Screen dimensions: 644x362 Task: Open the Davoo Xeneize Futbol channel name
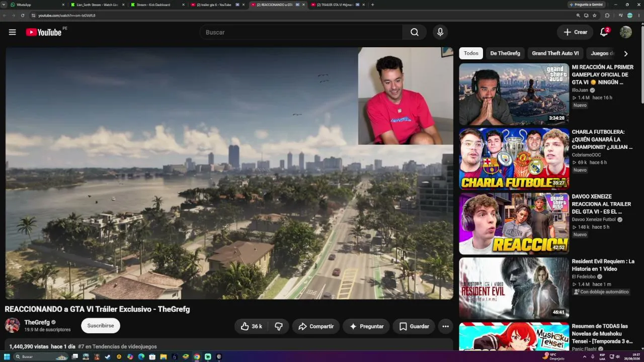594,220
